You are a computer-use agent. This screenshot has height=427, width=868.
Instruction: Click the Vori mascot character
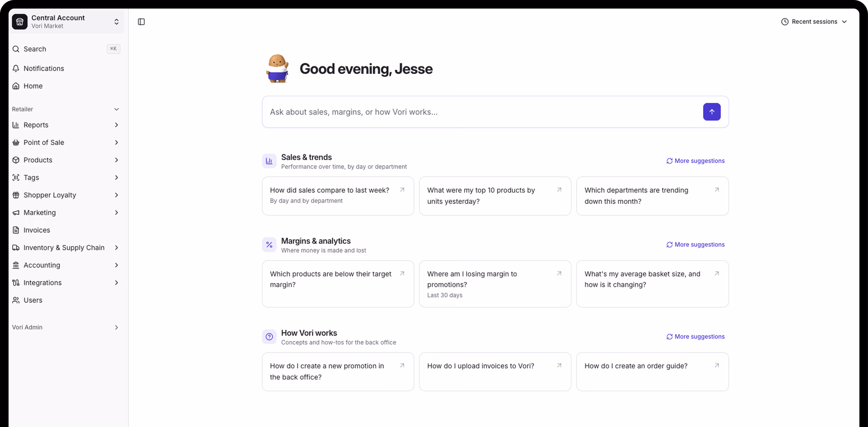pyautogui.click(x=278, y=69)
